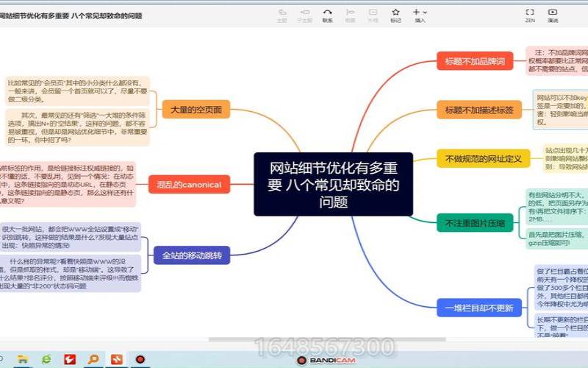The height and width of the screenshot is (368, 588).
Task: Select the 标题不加描述标签 topic
Action: click(479, 110)
